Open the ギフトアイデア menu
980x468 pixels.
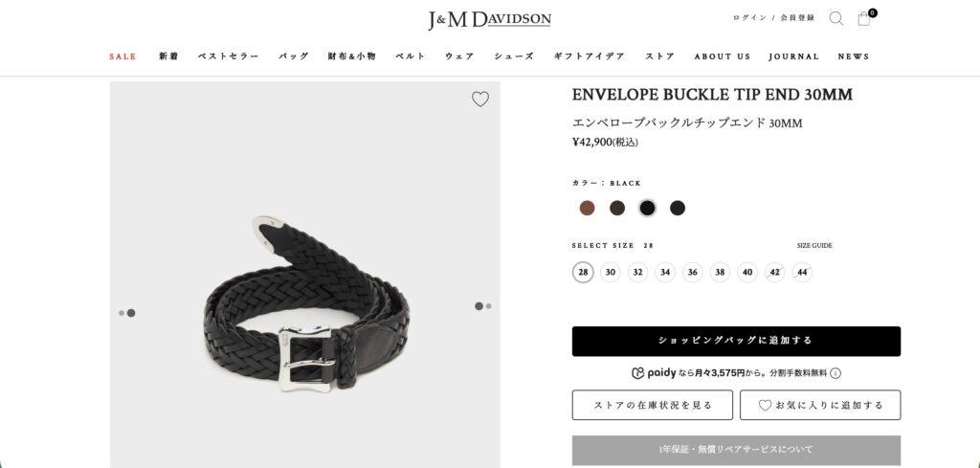pyautogui.click(x=589, y=56)
